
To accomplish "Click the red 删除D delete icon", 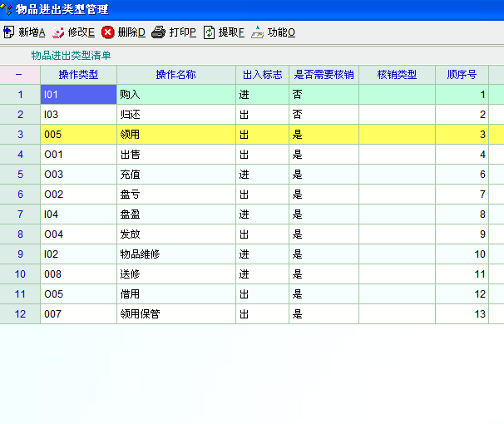I will click(108, 32).
